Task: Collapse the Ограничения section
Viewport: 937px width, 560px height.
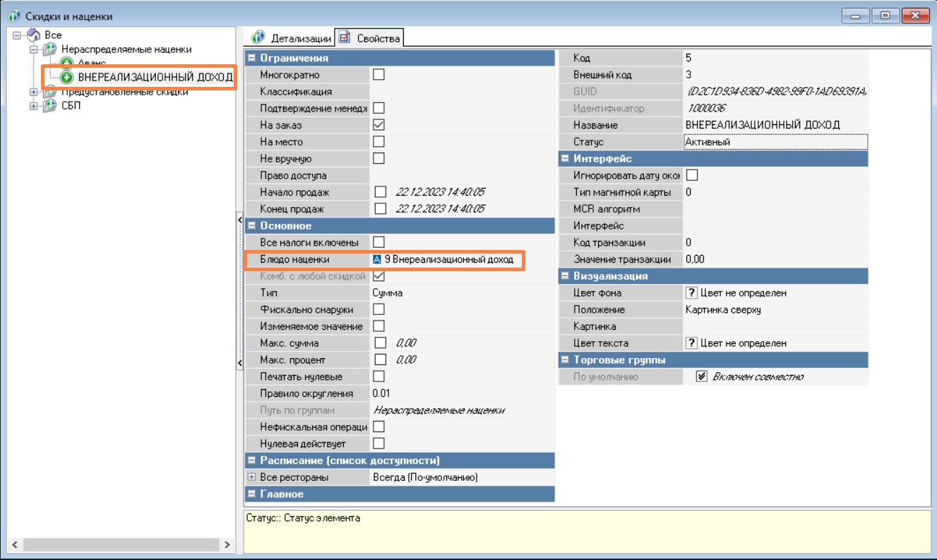Action: (251, 58)
